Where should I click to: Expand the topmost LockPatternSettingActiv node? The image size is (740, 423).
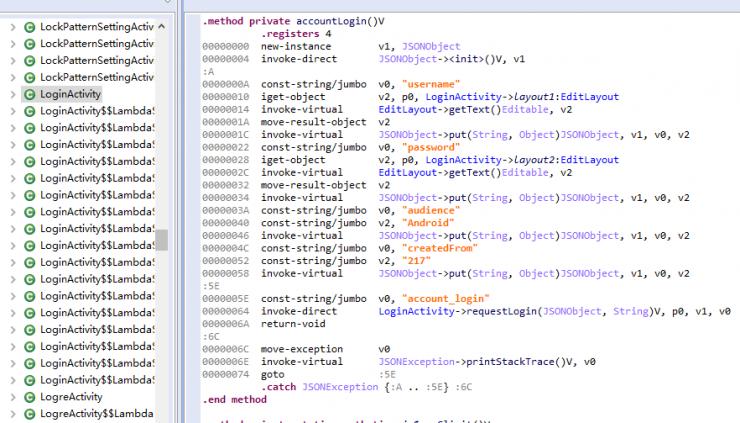coord(11,26)
